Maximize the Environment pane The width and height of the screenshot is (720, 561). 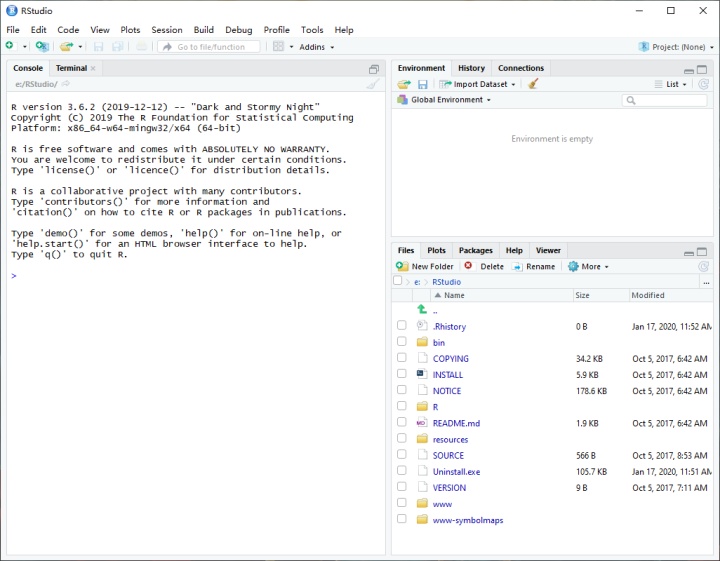point(702,70)
